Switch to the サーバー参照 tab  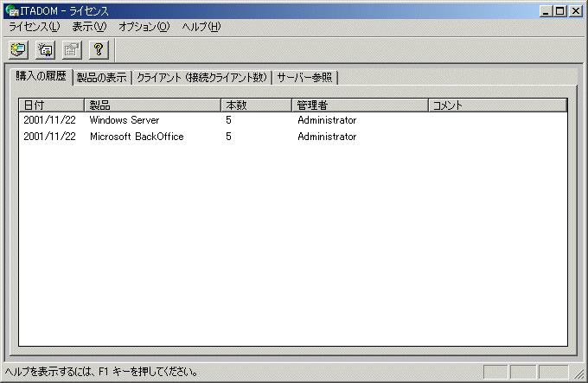pyautogui.click(x=305, y=78)
